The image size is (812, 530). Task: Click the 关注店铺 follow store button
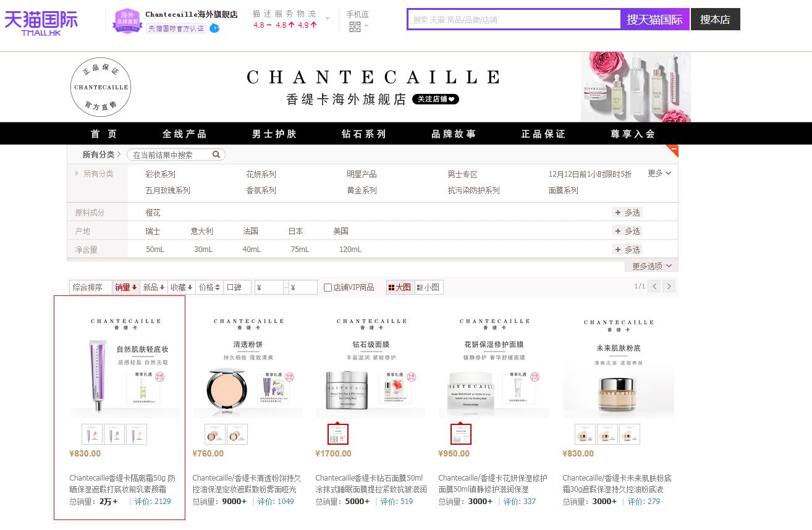click(436, 99)
